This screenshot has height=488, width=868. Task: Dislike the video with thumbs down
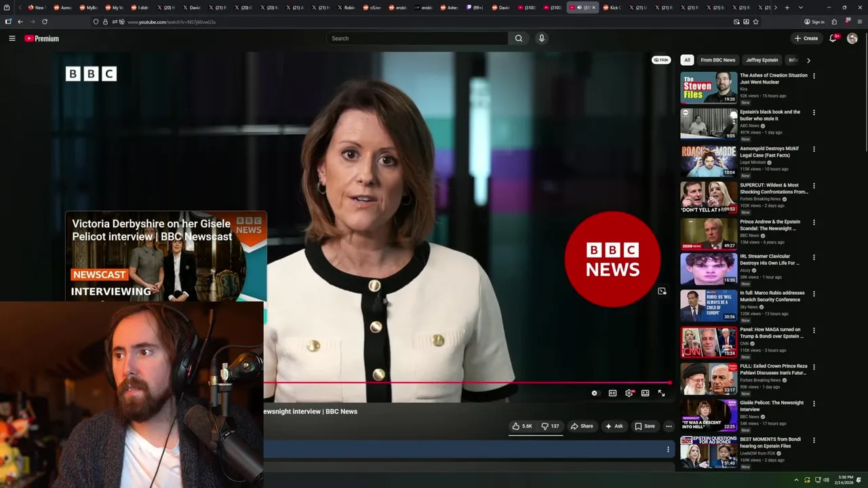click(550, 426)
